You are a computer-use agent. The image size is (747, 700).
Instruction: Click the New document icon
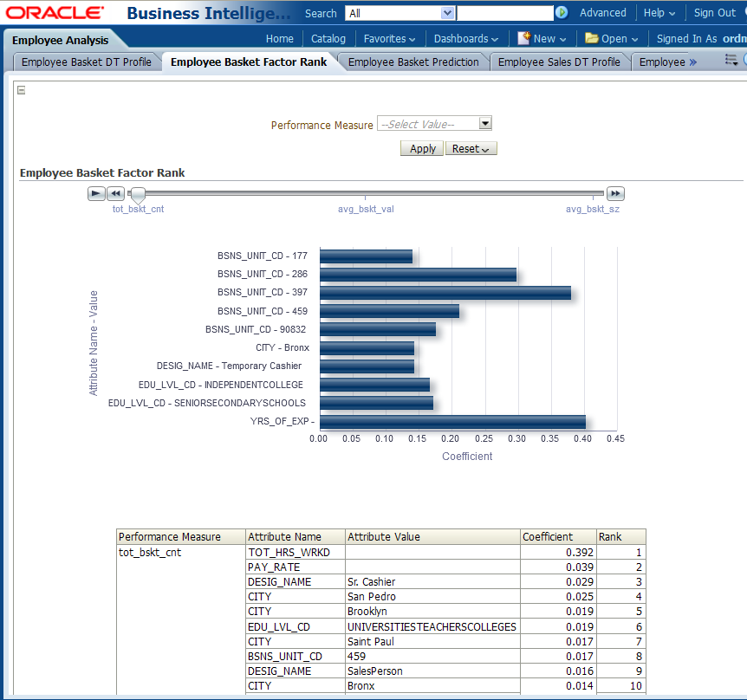coord(524,38)
